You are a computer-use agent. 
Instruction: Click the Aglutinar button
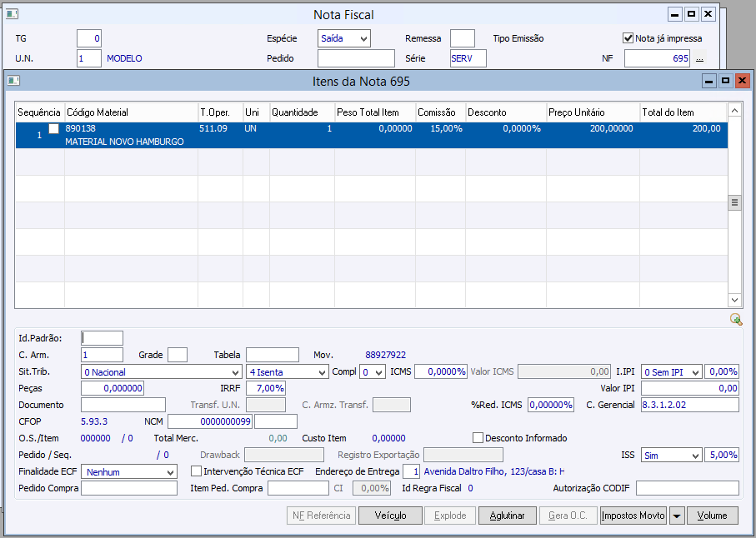click(x=507, y=516)
